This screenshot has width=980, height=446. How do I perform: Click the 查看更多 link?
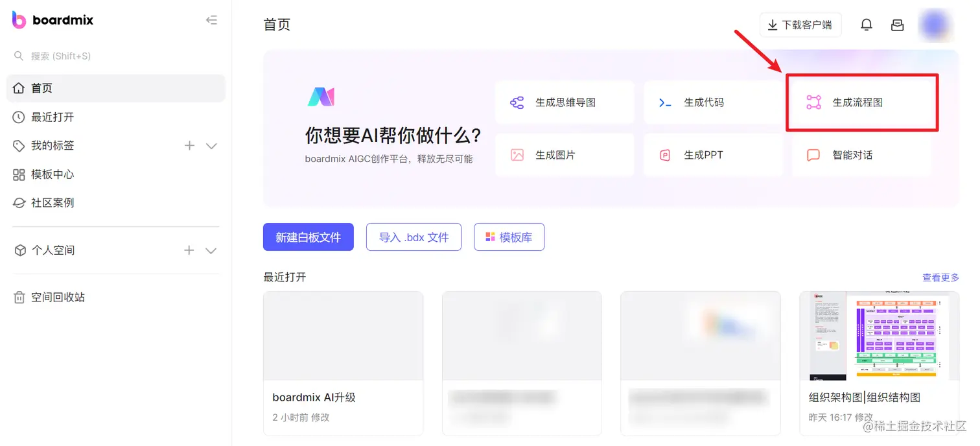click(940, 277)
